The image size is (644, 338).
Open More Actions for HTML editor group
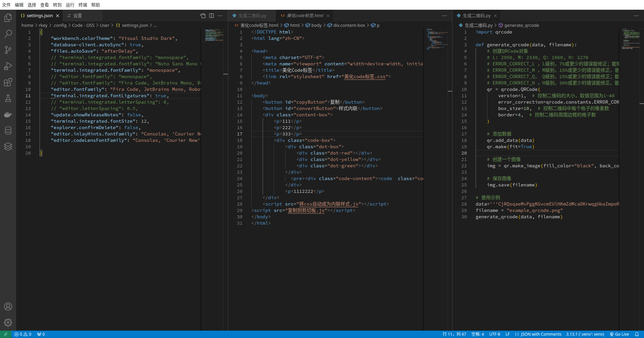pyautogui.click(x=444, y=16)
